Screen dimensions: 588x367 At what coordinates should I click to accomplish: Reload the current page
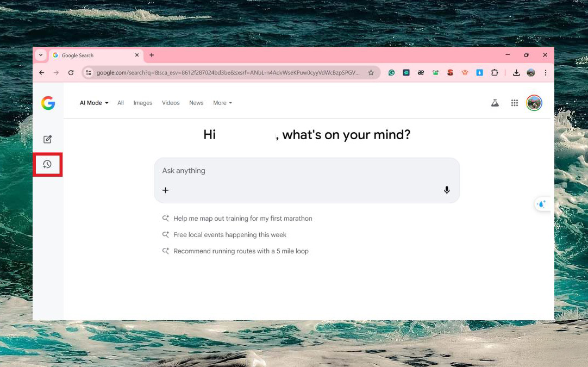71,72
